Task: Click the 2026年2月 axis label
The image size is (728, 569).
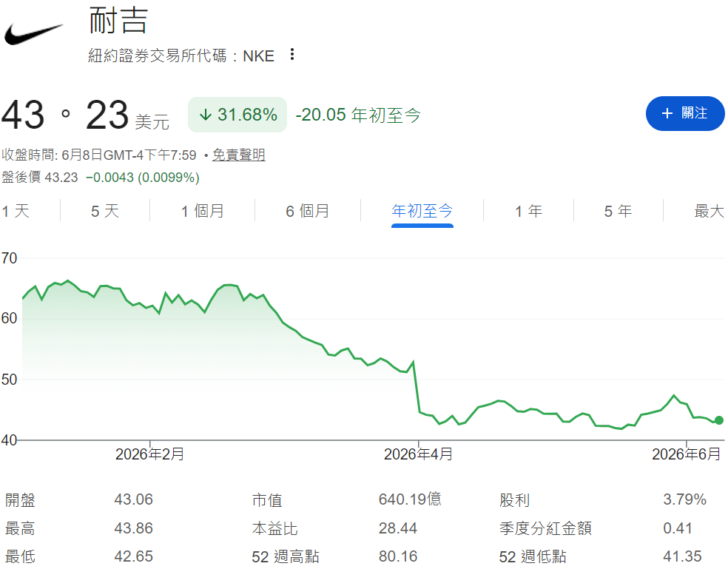Action: [149, 454]
